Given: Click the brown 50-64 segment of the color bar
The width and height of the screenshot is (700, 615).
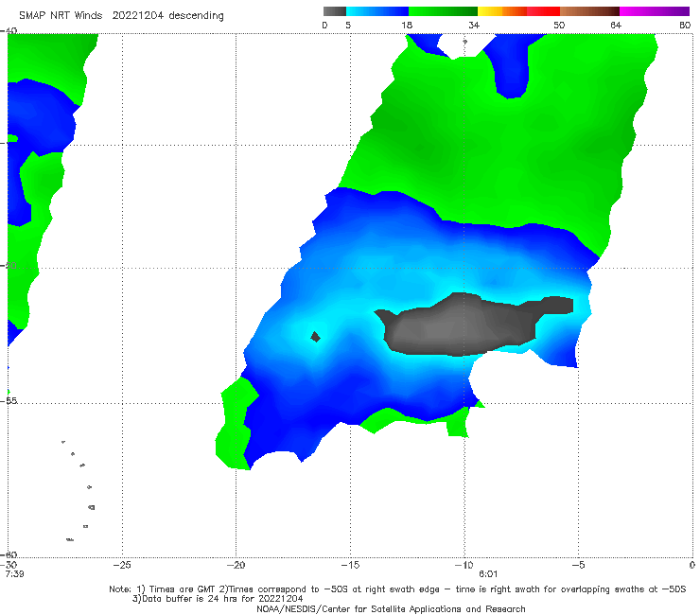Looking at the screenshot, I should tap(589, 11).
